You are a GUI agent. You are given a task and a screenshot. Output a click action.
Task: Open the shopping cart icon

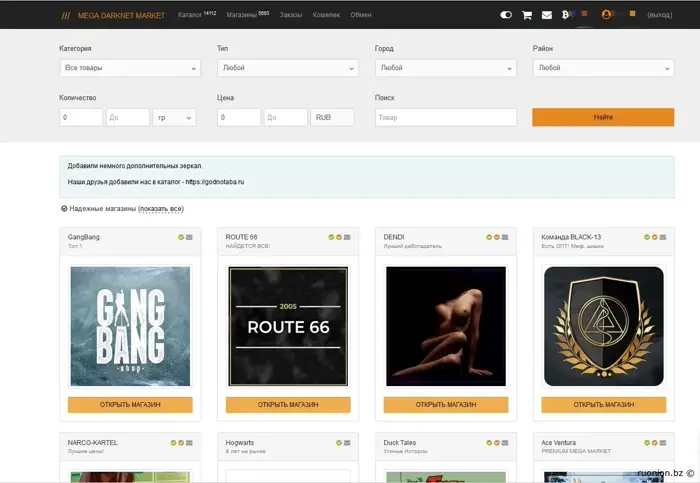point(526,15)
